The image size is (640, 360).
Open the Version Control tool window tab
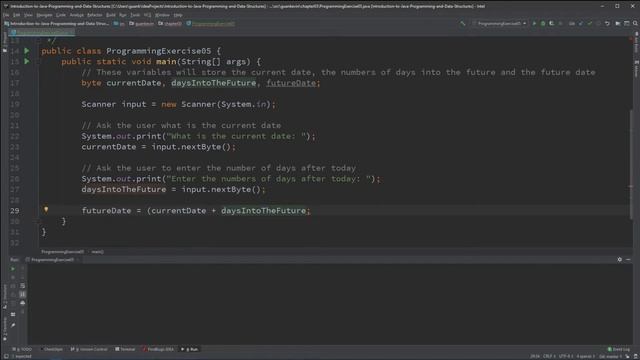click(89, 349)
